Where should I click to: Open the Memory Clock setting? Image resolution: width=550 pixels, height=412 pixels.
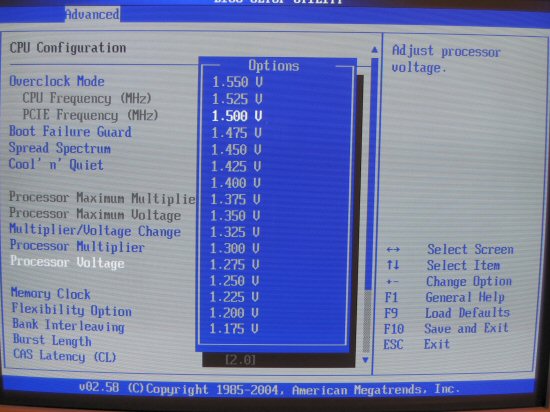click(x=51, y=294)
